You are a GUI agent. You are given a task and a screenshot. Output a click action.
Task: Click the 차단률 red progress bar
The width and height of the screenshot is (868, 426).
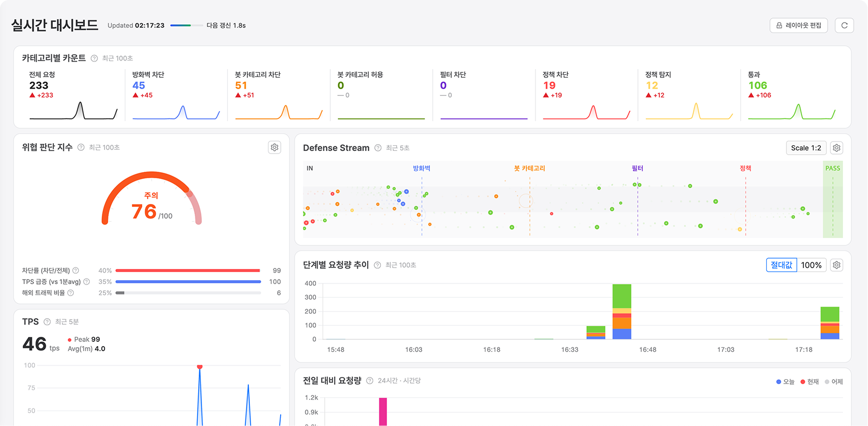(188, 271)
